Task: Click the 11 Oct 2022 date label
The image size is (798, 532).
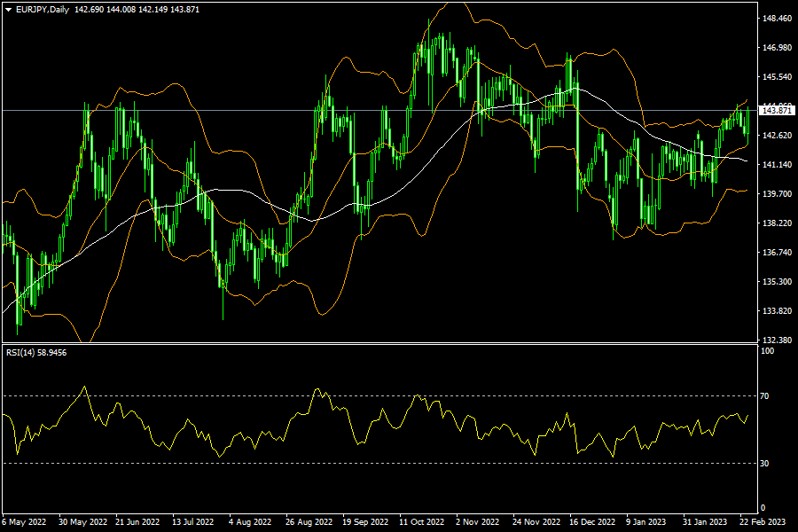Action: [421, 522]
